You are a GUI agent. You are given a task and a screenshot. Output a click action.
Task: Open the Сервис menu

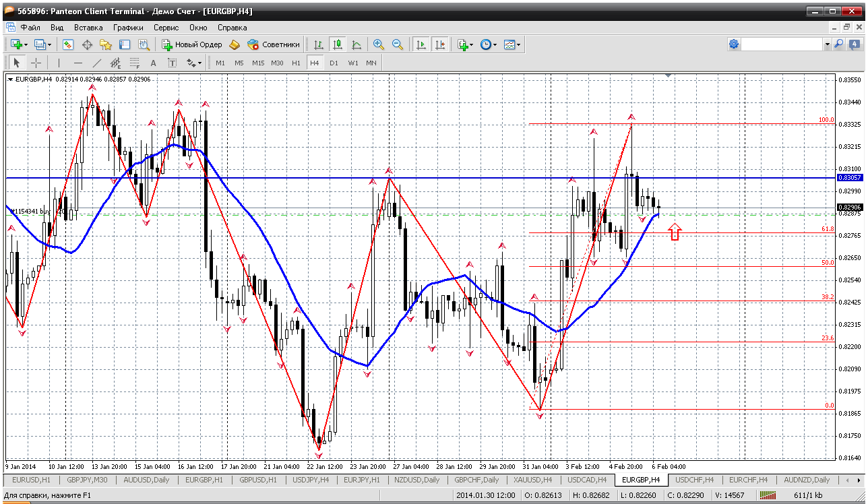pos(166,28)
